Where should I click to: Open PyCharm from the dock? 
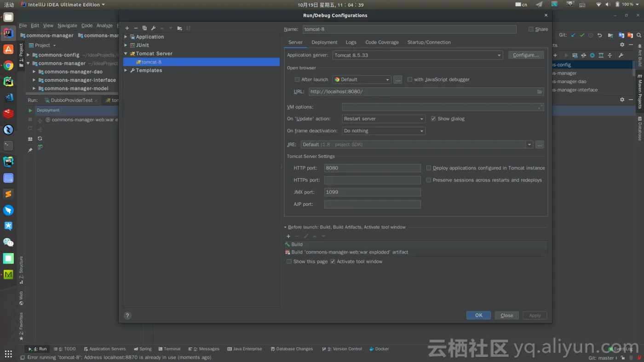point(8,81)
